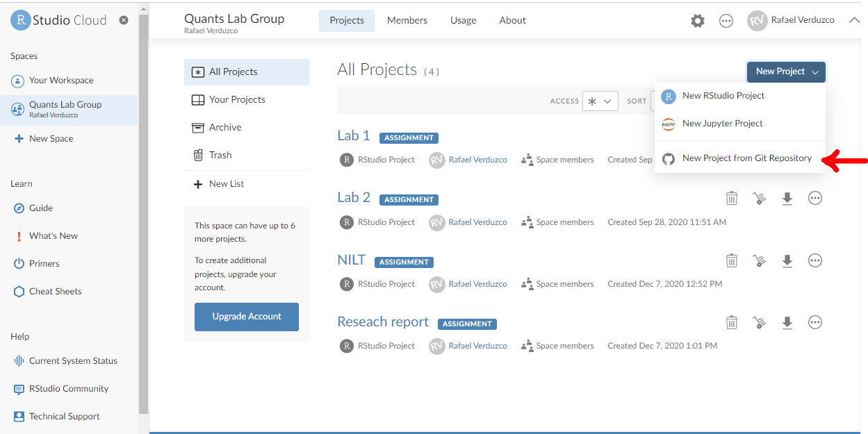
Task: Dismiss Studio Cloud with the circular X
Action: 124,20
